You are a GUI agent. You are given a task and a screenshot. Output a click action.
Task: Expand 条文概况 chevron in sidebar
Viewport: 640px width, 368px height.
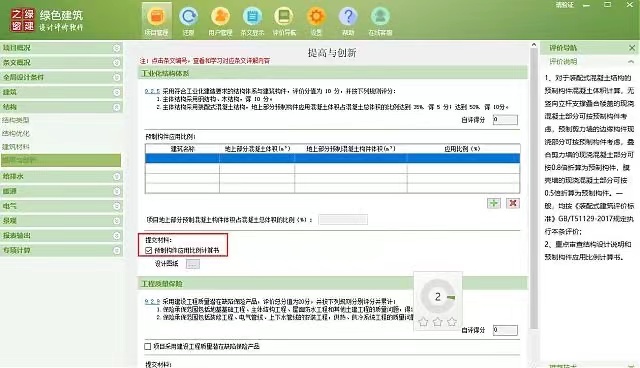[x=117, y=63]
